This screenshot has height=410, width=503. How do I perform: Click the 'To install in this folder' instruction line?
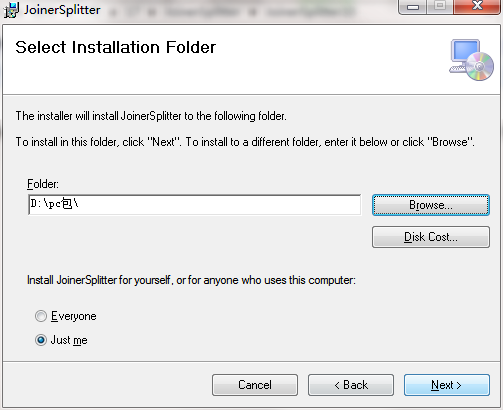245,142
